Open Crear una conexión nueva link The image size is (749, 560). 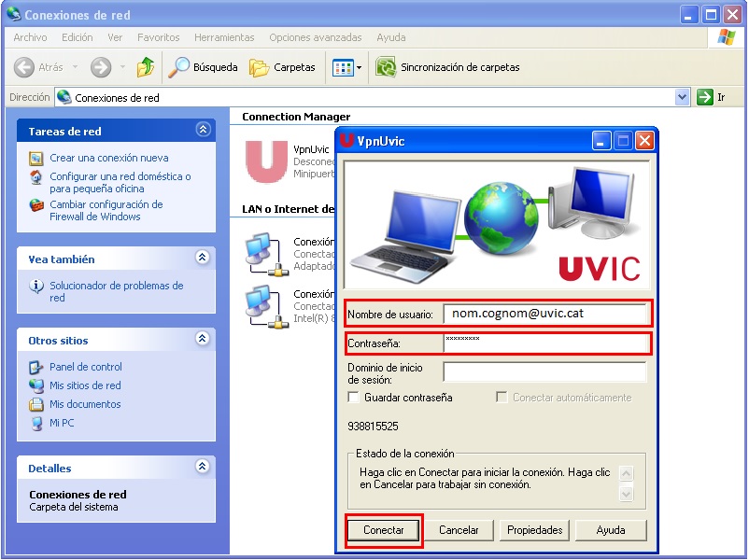[x=109, y=158]
